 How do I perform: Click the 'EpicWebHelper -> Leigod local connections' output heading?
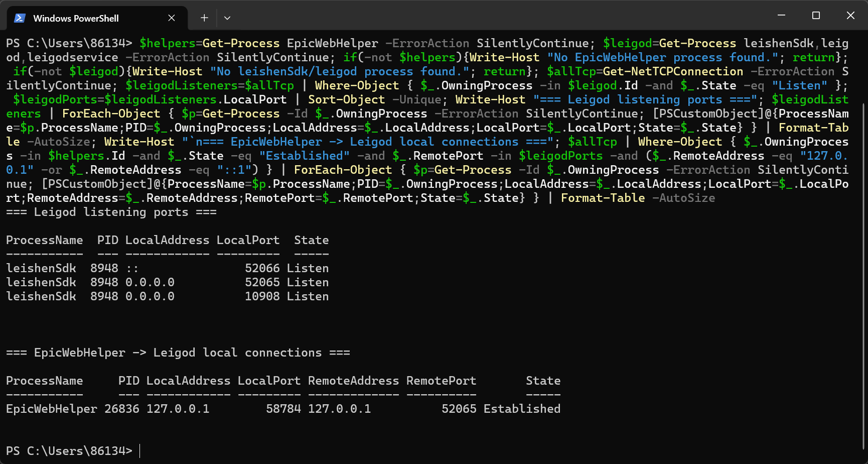click(178, 353)
